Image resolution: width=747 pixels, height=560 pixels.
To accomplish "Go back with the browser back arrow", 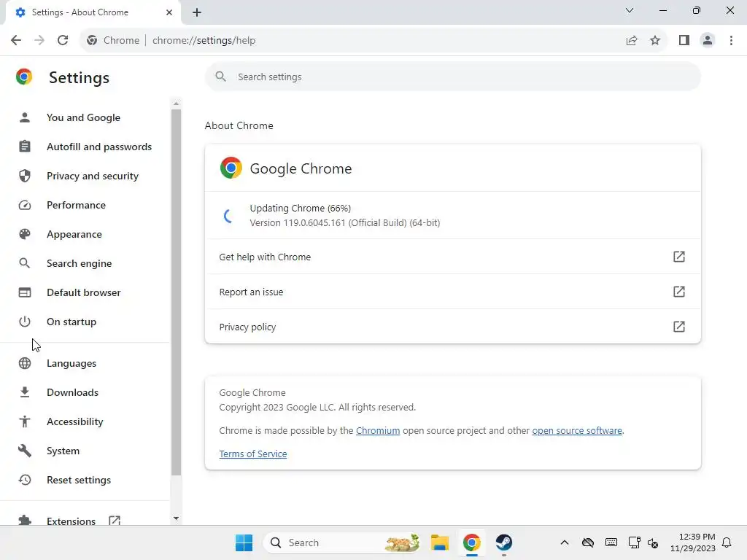I will pyautogui.click(x=16, y=40).
